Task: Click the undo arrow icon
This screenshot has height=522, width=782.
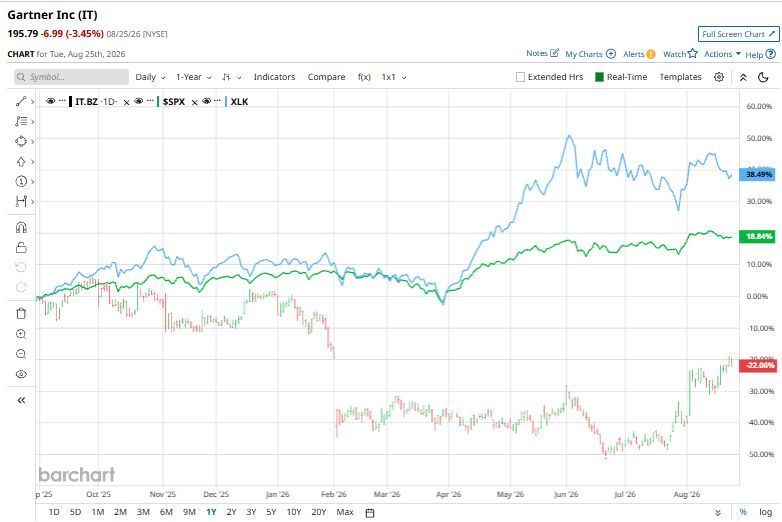Action: (20, 267)
